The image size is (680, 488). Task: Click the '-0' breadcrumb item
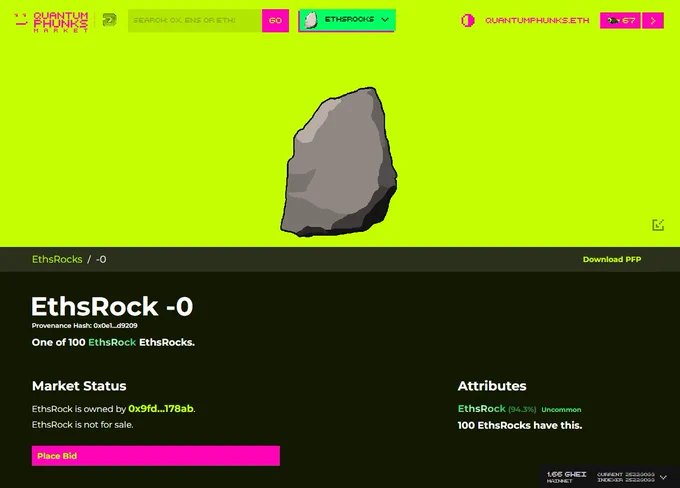pyautogui.click(x=101, y=259)
